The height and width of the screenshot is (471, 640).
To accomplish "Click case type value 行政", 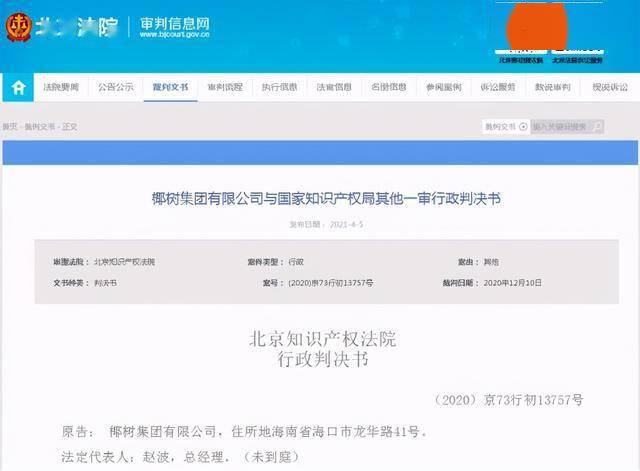I will point(296,262).
